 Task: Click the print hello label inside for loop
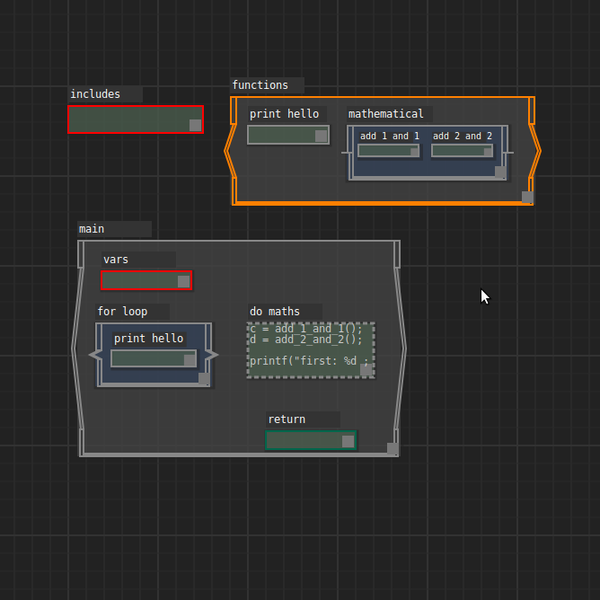click(x=149, y=339)
